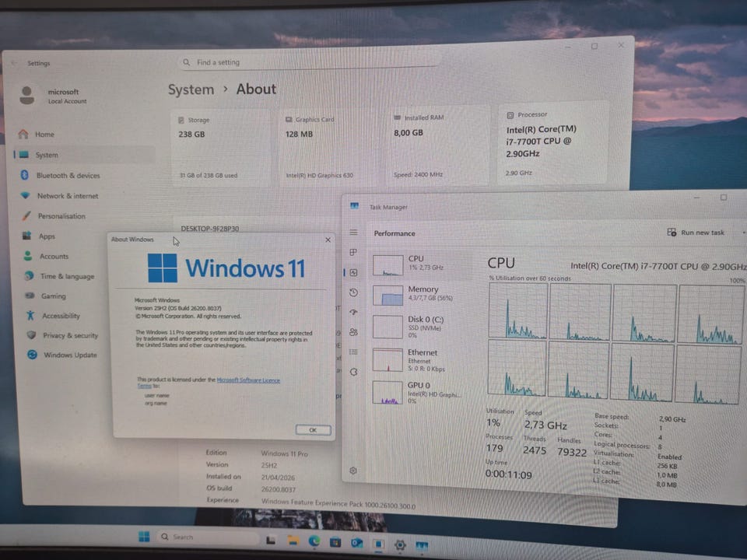Click device name DESKTOP-9F28P30
This screenshot has height=560, width=747.
[209, 229]
